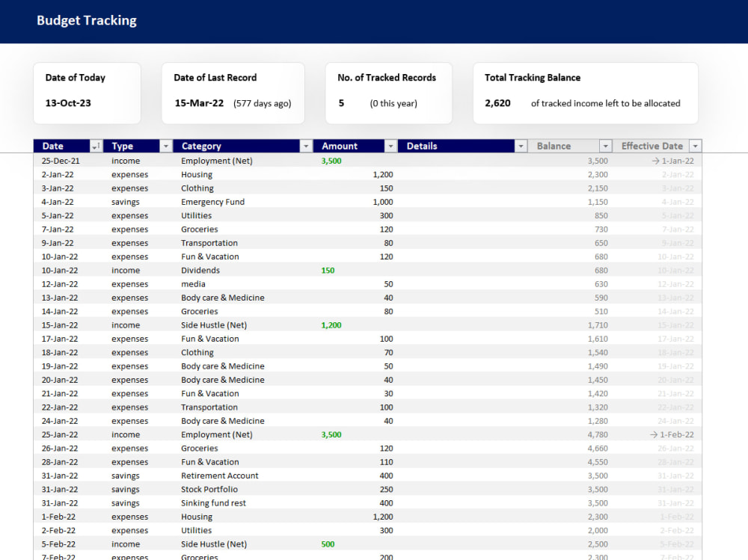This screenshot has height=560, width=748.
Task: Select the Emergency Fund category cell
Action: pyautogui.click(x=212, y=201)
